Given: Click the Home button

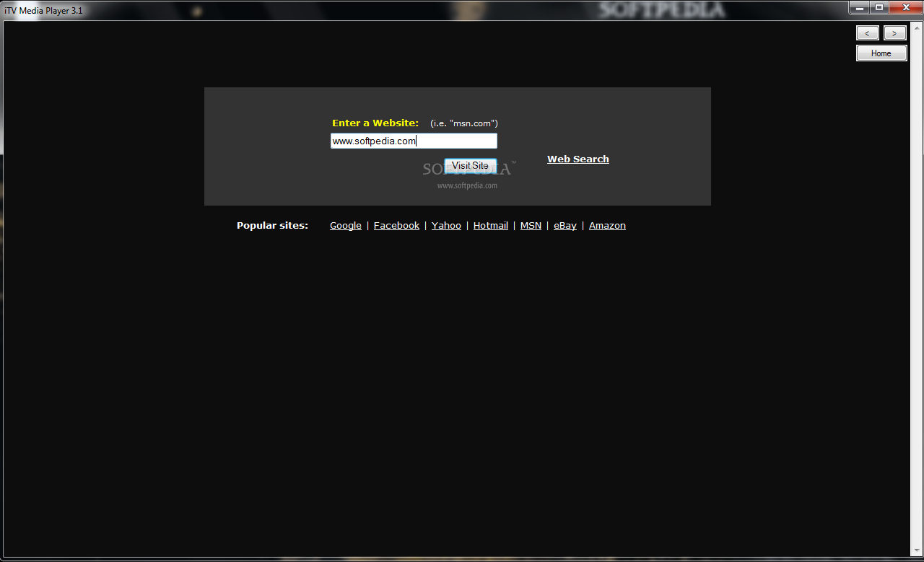Looking at the screenshot, I should pos(881,53).
